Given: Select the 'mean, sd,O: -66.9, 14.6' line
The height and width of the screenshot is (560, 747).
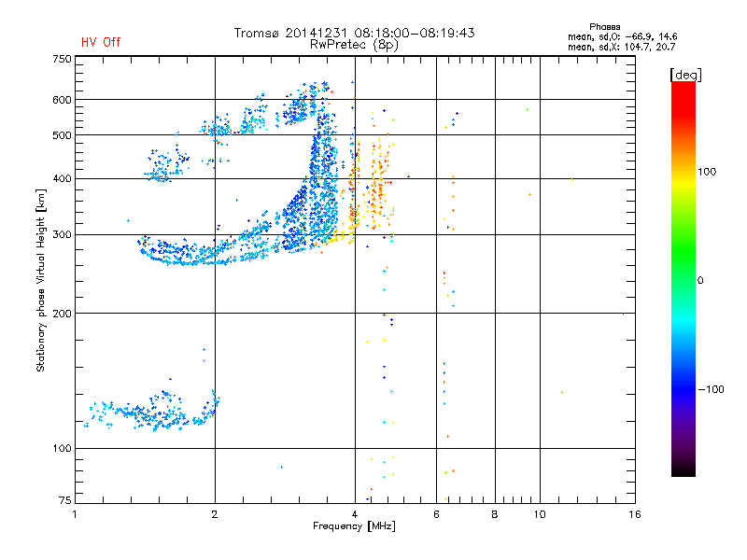Looking at the screenshot, I should 622,36.
